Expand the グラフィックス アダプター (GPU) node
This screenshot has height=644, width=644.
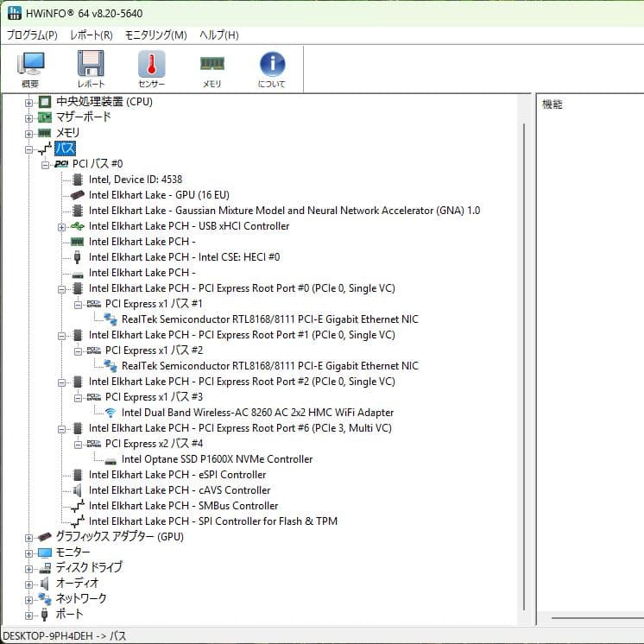click(x=28, y=537)
